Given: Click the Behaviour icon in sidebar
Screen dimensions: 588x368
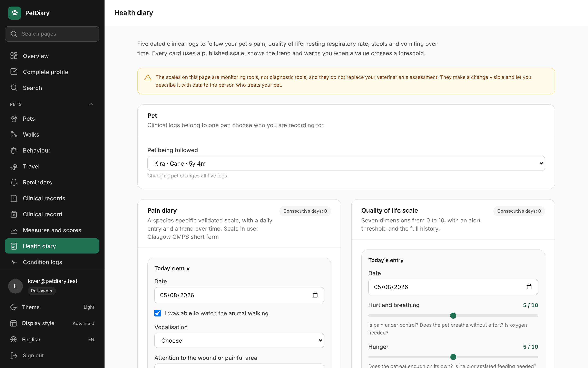Looking at the screenshot, I should (14, 150).
